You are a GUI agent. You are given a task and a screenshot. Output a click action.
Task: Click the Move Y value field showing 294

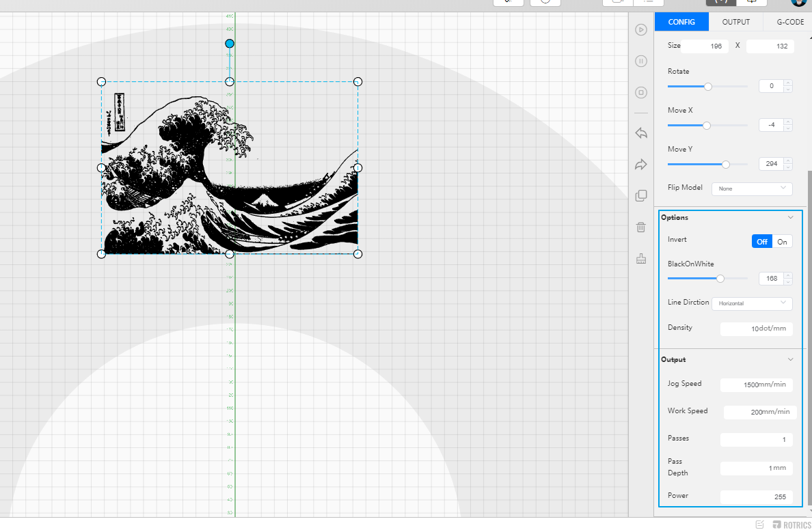771,163
